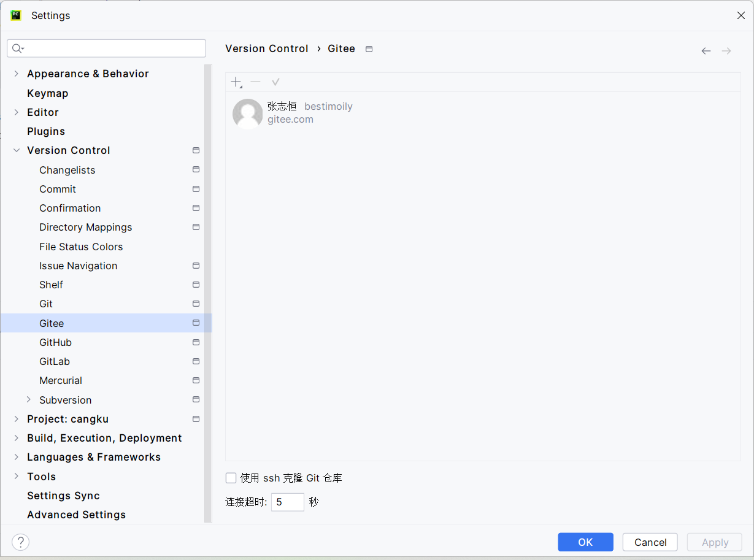This screenshot has height=560, width=754.
Task: Click project icon next to Changelists row
Action: [x=196, y=169]
